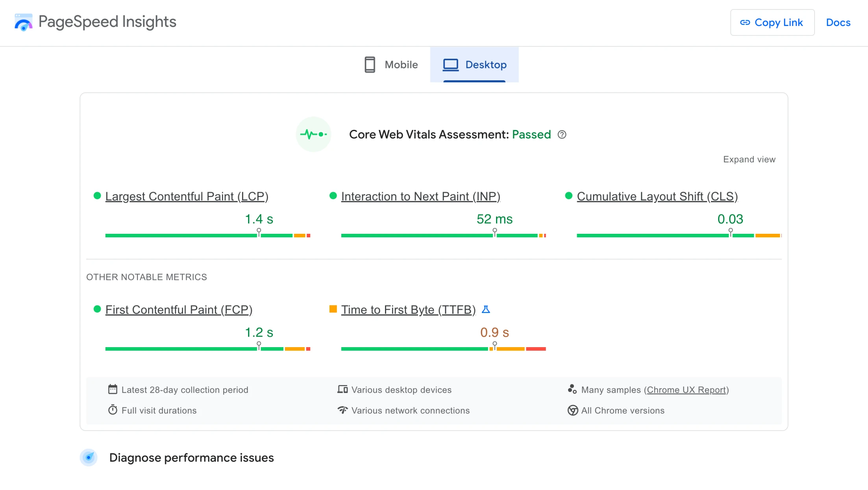The height and width of the screenshot is (490, 868).
Task: Switch to the Mobile tab
Action: [x=391, y=65]
